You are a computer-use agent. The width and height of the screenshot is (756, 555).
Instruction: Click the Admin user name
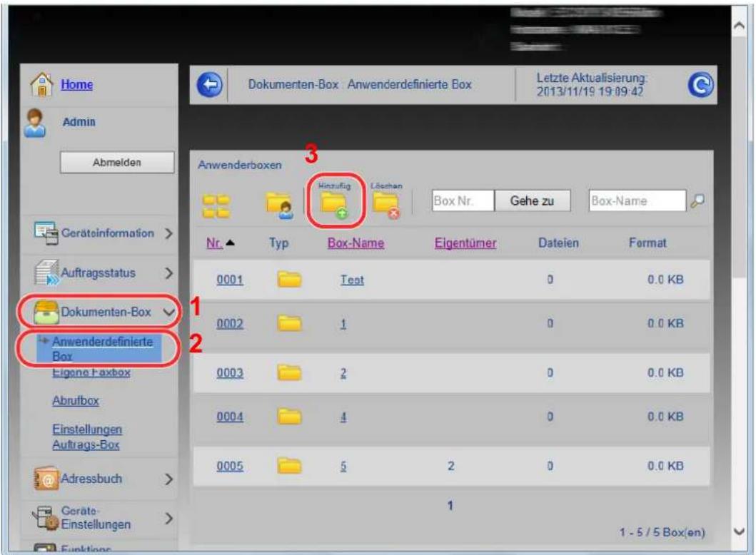[79, 122]
